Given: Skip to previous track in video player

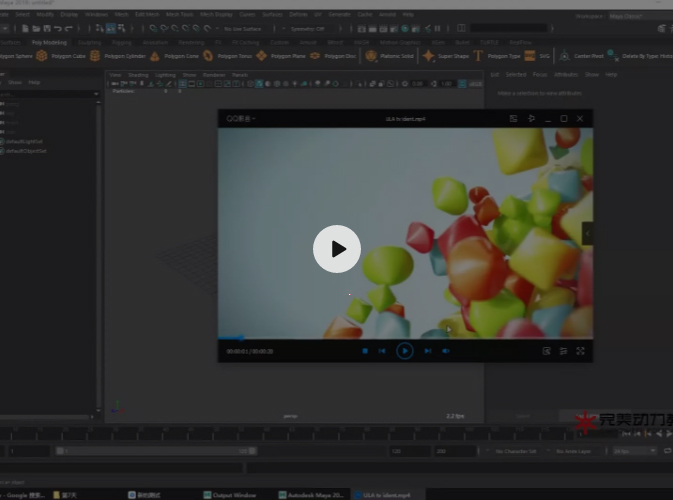Looking at the screenshot, I should pyautogui.click(x=382, y=351).
